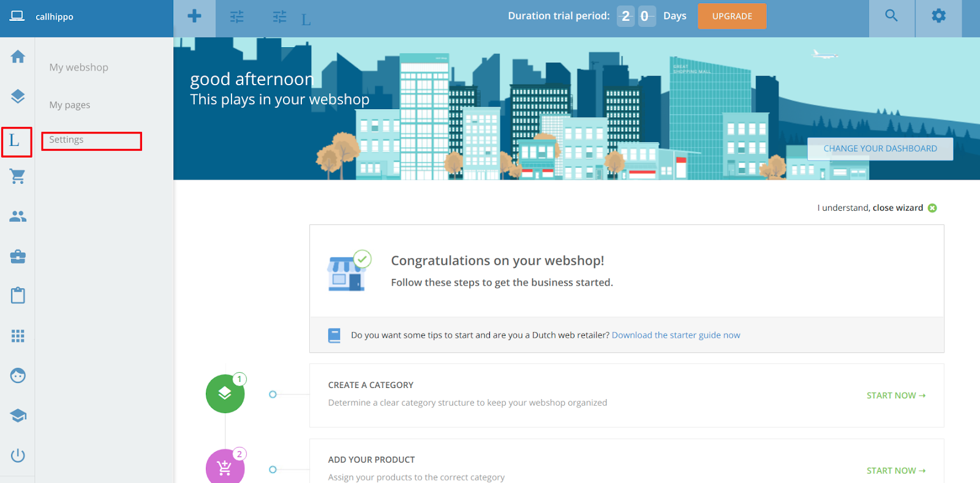Click the first sliders icon in top bar
The width and height of the screenshot is (980, 483).
237,17
